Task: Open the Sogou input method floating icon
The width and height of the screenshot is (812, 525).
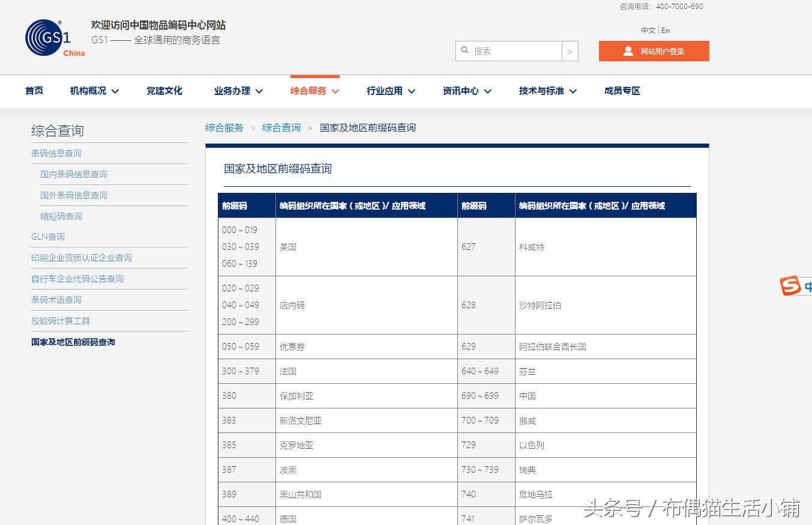Action: (x=791, y=285)
